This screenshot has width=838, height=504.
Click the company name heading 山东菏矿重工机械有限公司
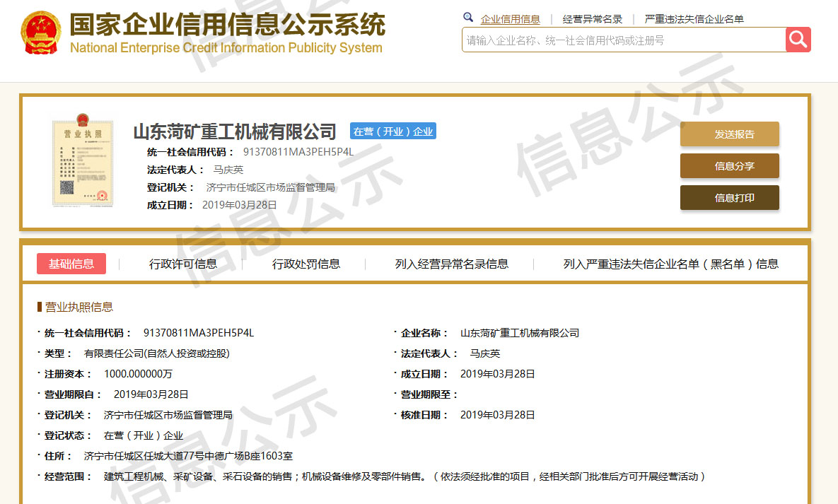(x=235, y=131)
